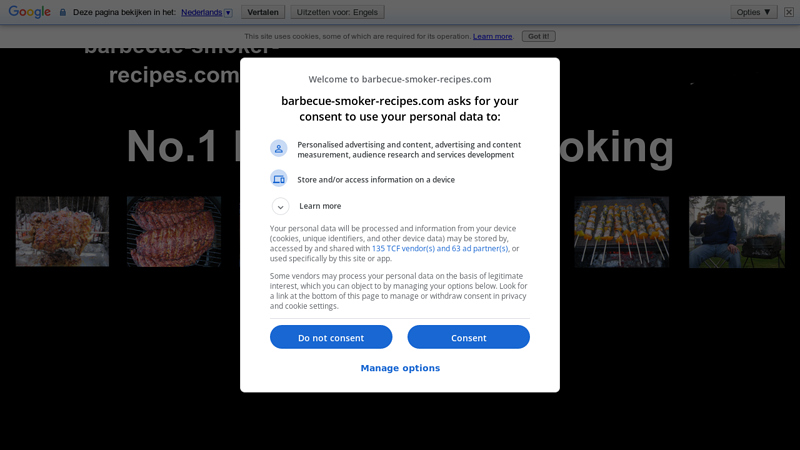
Task: Click the Learn more label in consent dialog
Action: [x=320, y=206]
